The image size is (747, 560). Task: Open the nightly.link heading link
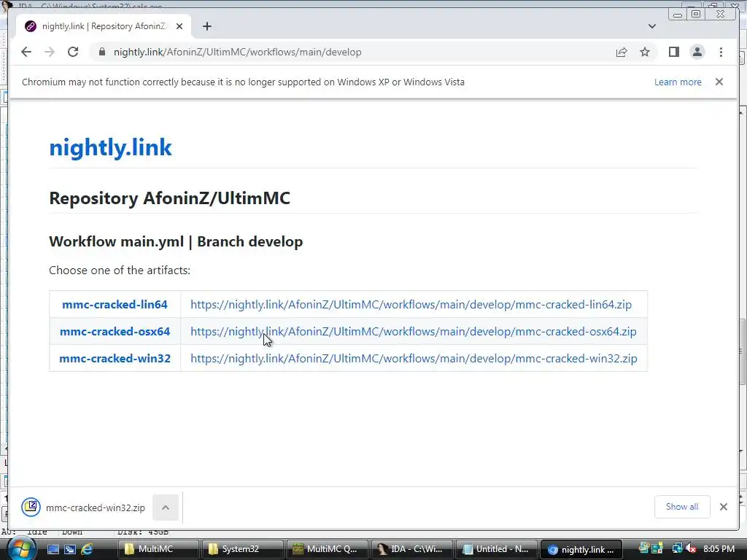click(x=111, y=147)
